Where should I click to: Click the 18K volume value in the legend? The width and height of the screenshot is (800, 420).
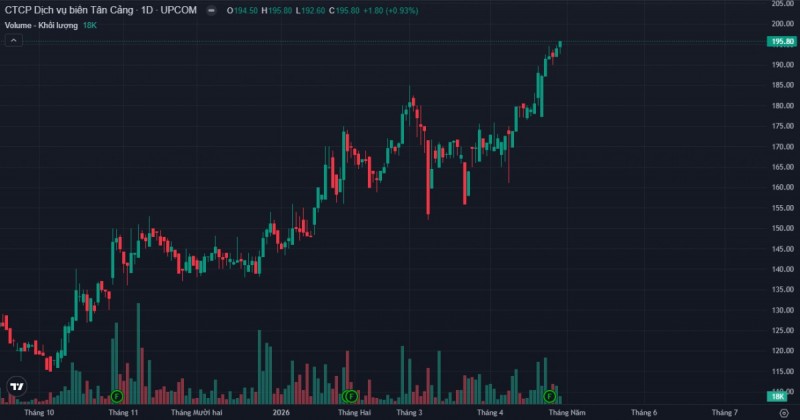click(x=89, y=23)
